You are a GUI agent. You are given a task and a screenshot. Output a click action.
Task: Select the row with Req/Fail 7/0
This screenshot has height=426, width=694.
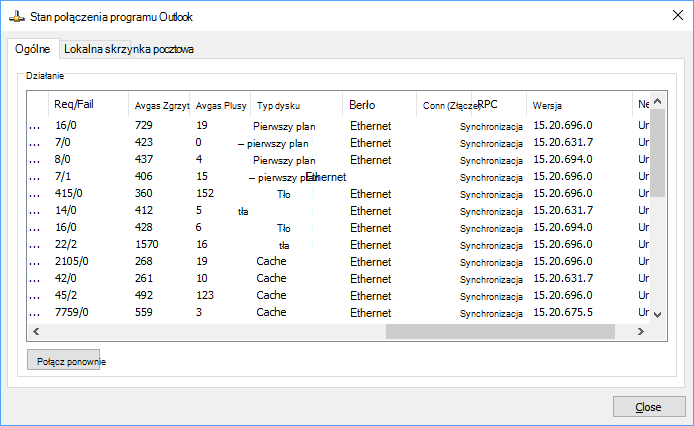point(339,143)
